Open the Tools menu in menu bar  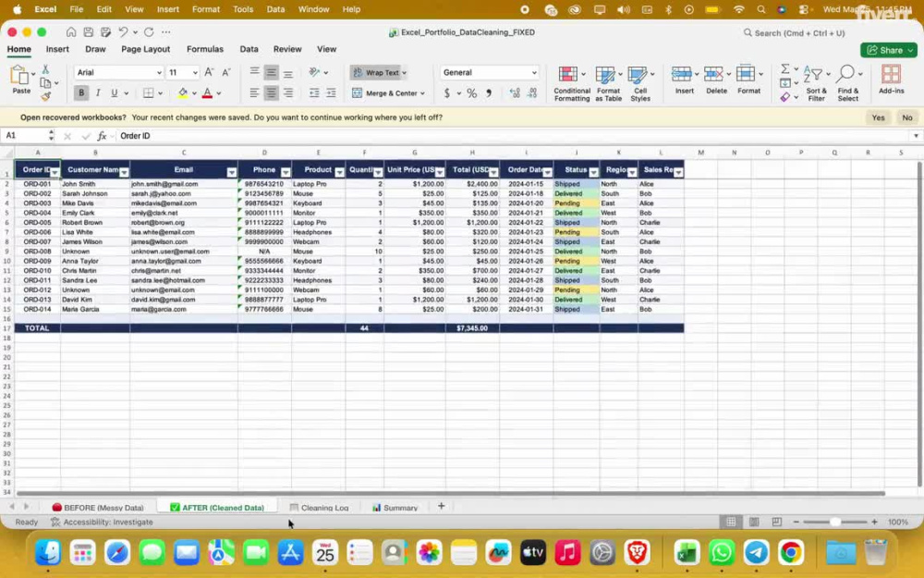coord(243,9)
